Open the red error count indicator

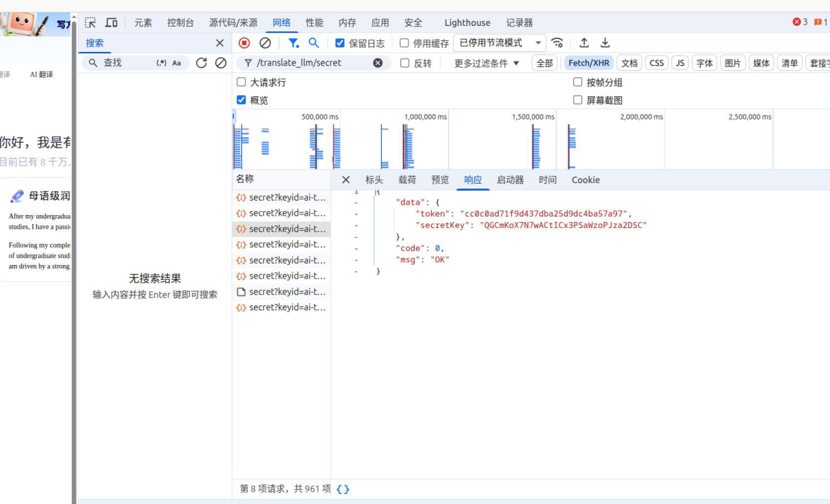pyautogui.click(x=800, y=23)
